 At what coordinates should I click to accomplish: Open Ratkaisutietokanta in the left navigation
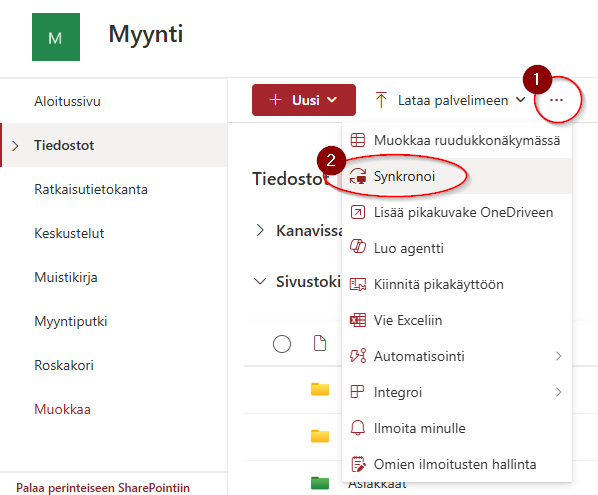91,189
